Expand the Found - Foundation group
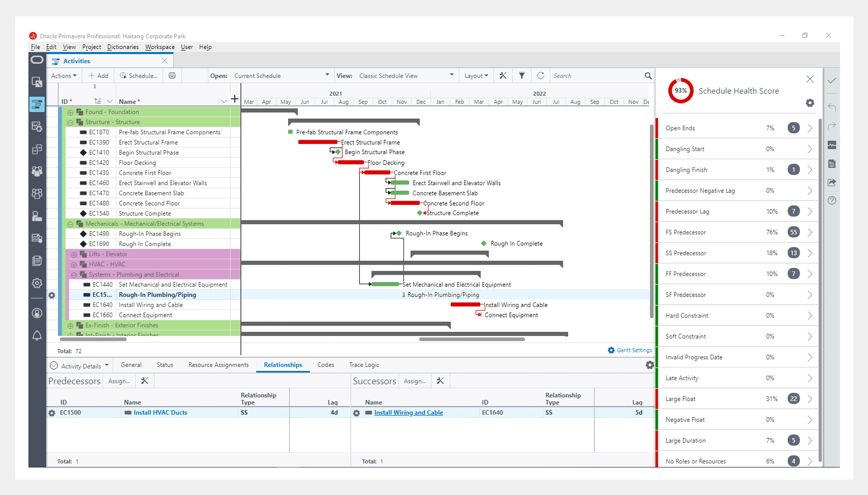The width and height of the screenshot is (868, 495). click(70, 112)
